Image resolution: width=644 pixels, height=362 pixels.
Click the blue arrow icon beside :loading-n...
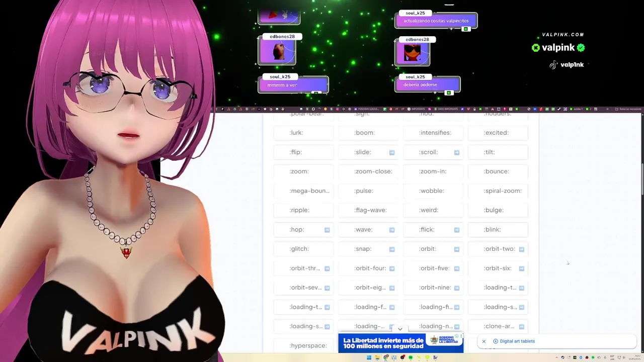(457, 327)
